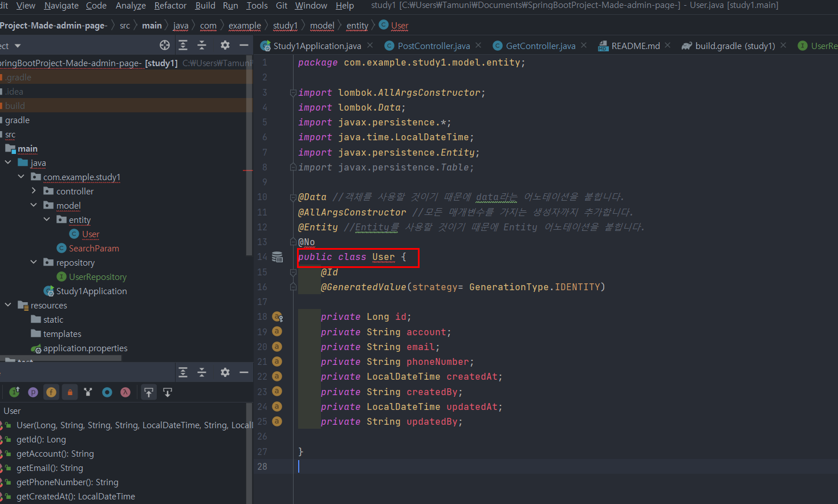Collapse all nodes in Project panel toolbar

202,45
